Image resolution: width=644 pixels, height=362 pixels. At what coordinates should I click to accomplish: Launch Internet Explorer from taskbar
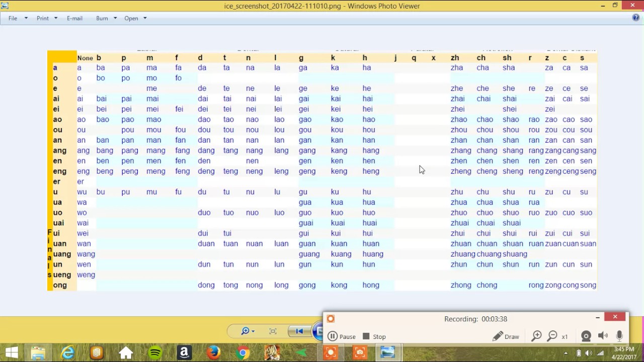click(x=68, y=353)
